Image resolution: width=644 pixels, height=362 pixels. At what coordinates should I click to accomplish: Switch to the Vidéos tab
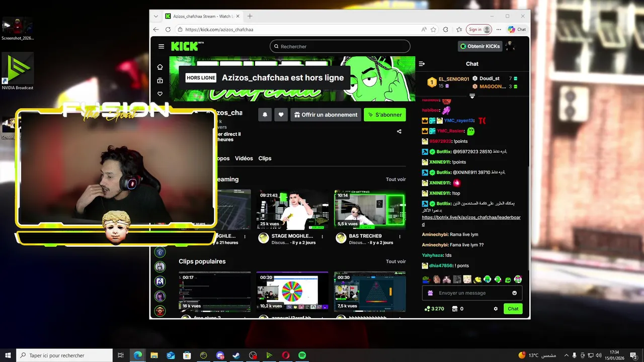(244, 158)
